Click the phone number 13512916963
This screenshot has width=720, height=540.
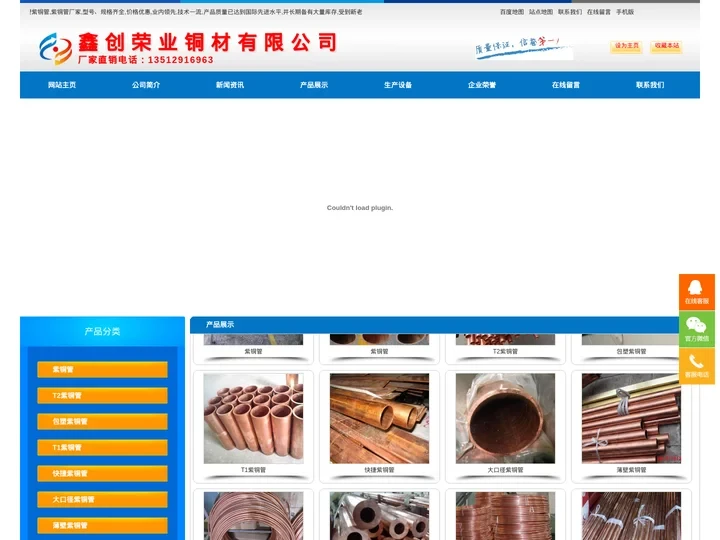point(180,60)
